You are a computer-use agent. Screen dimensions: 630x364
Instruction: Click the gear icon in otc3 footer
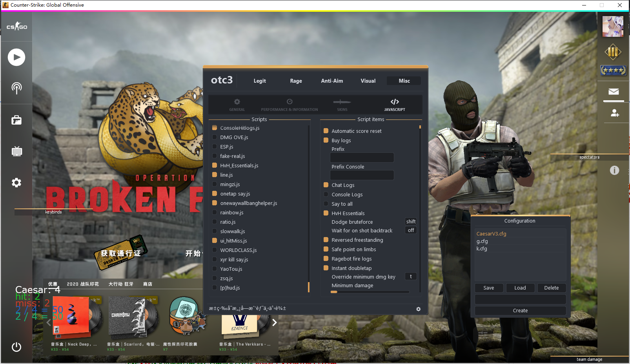tap(418, 309)
